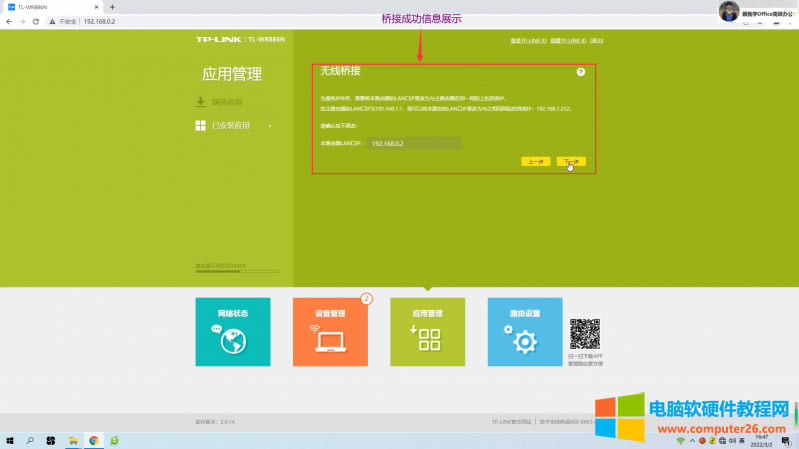The height and width of the screenshot is (449, 799).
Task: Select the TL-WR886N browser tab
Action: click(x=45, y=7)
